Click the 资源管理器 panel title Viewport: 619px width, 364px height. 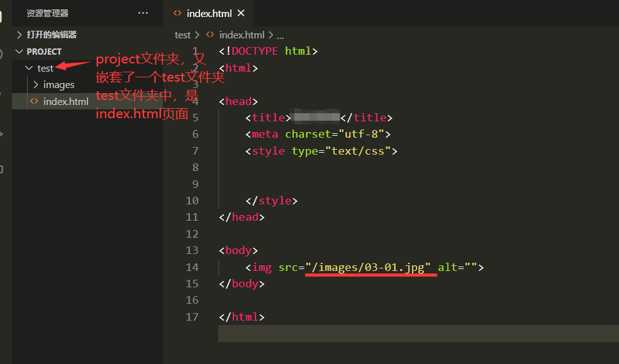(47, 13)
